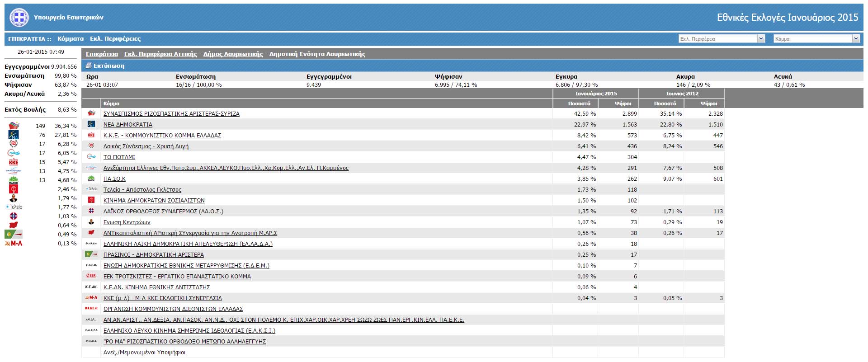This screenshot has width=868, height=362.
Task: Click the KKE logo next to 5,47 %
Action: tap(14, 162)
